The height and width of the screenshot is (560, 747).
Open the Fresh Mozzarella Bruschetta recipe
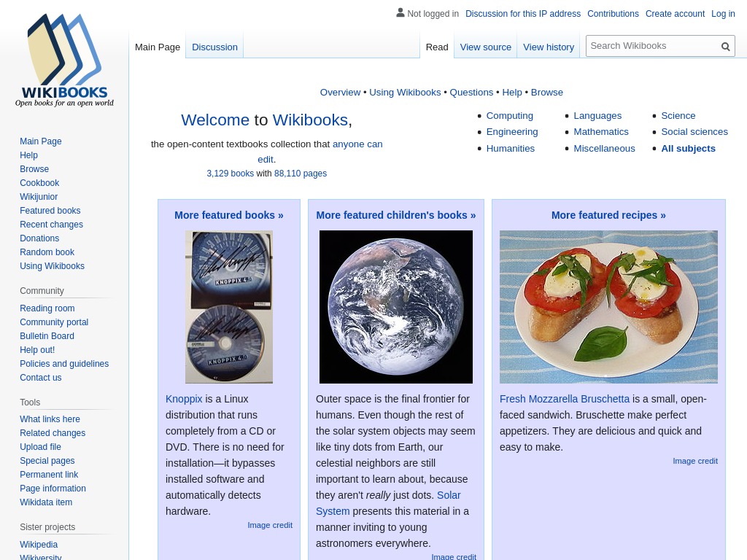coord(565,399)
